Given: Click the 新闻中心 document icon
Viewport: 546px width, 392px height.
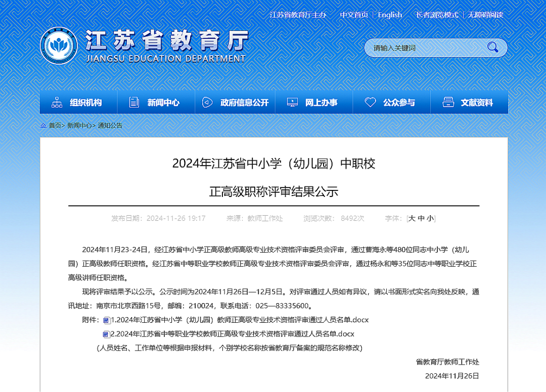Looking at the screenshot, I should (x=134, y=103).
